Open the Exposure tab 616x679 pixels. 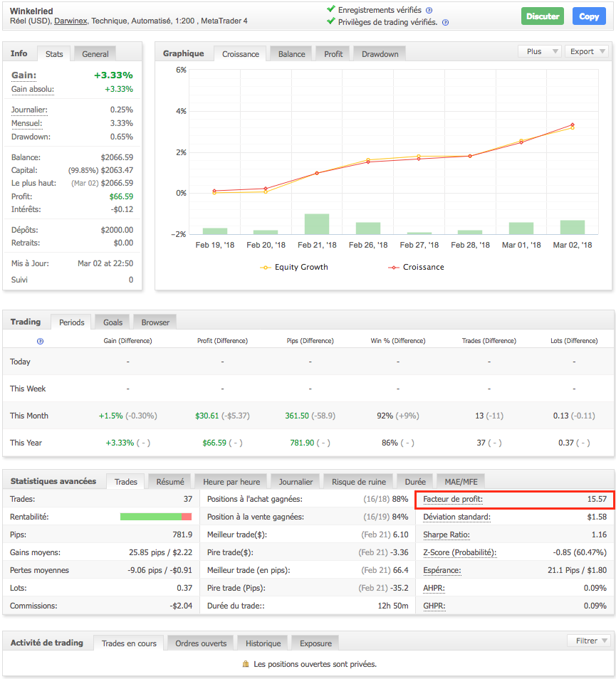click(315, 643)
